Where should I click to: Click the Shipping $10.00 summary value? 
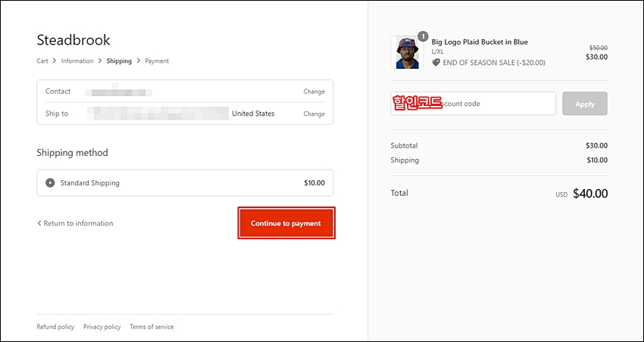[597, 160]
